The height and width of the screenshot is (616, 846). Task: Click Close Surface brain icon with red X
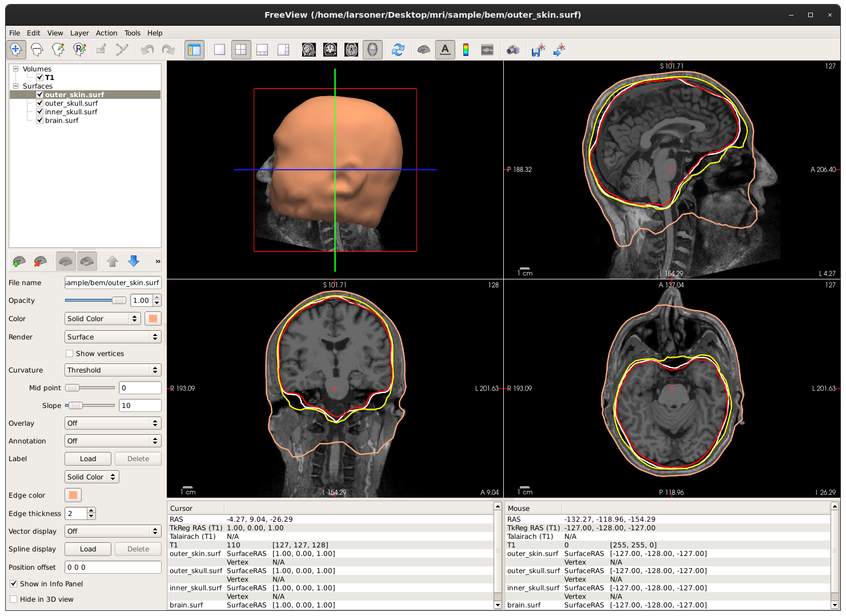(40, 261)
